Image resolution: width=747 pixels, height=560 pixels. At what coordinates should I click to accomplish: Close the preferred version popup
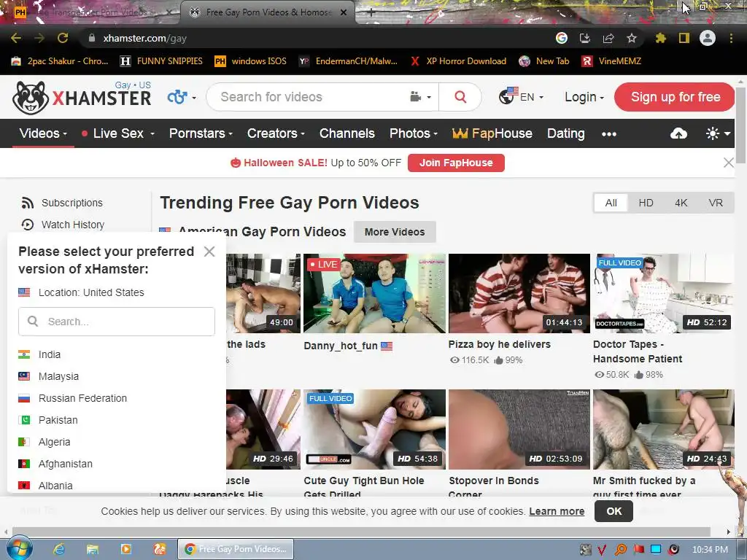[209, 252]
